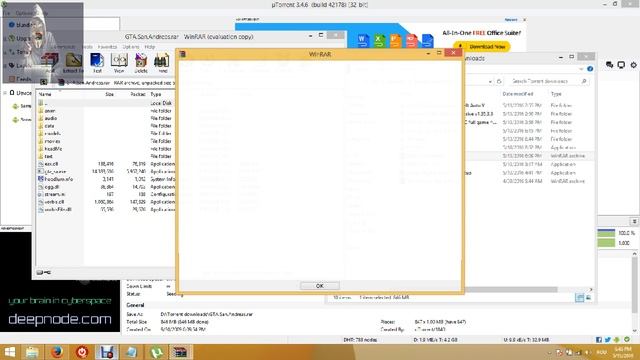
Task: Open the Options menu in WinRAR
Action: click(x=131, y=47)
